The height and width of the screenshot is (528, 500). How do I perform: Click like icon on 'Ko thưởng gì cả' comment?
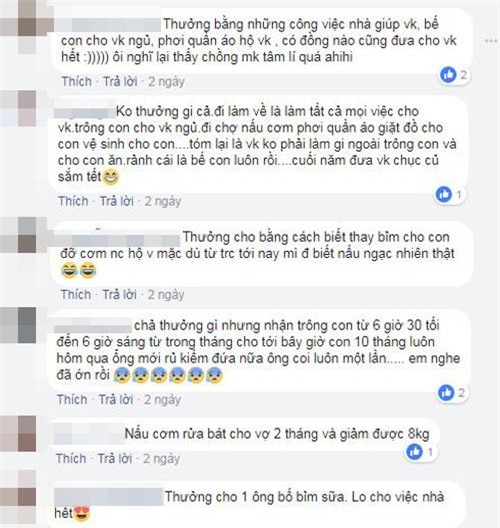(444, 194)
